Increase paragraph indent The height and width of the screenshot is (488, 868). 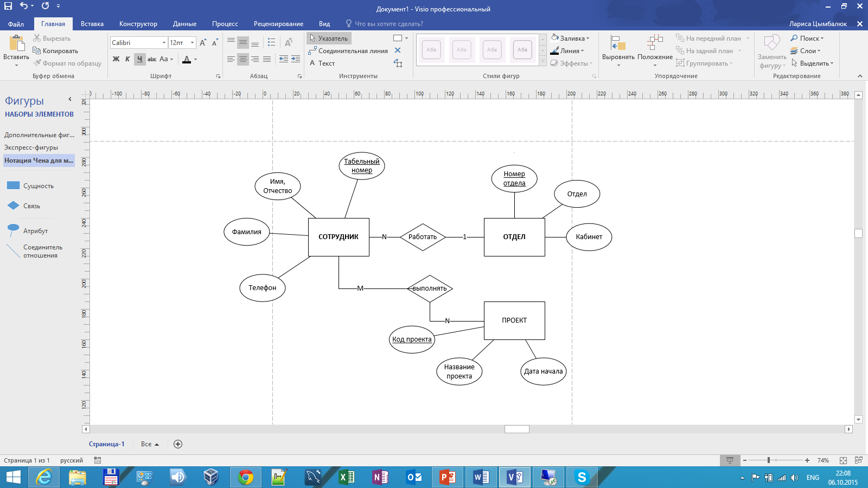[x=296, y=59]
